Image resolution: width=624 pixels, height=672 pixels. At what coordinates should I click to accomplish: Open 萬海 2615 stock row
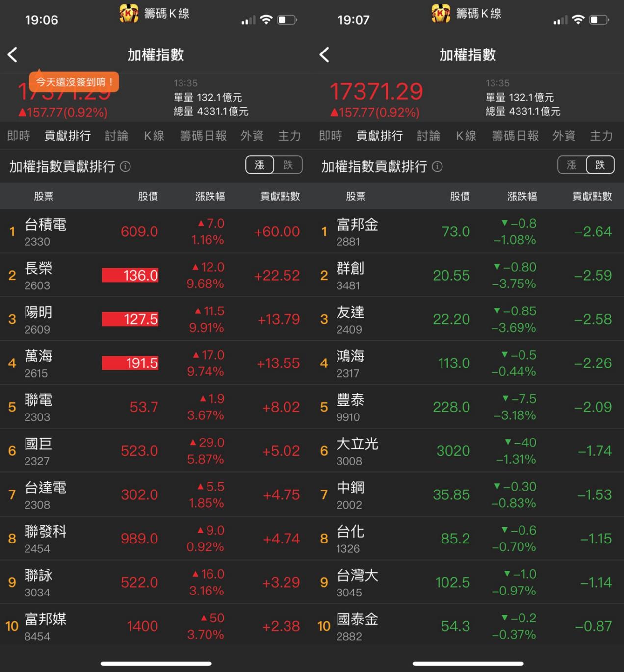[x=156, y=363]
